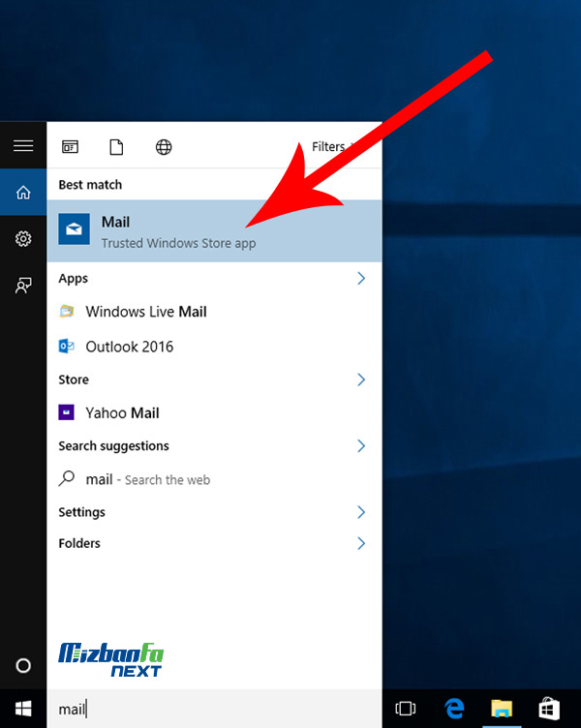The image size is (581, 728).
Task: Click the Search suggestions heading
Action: 114,446
